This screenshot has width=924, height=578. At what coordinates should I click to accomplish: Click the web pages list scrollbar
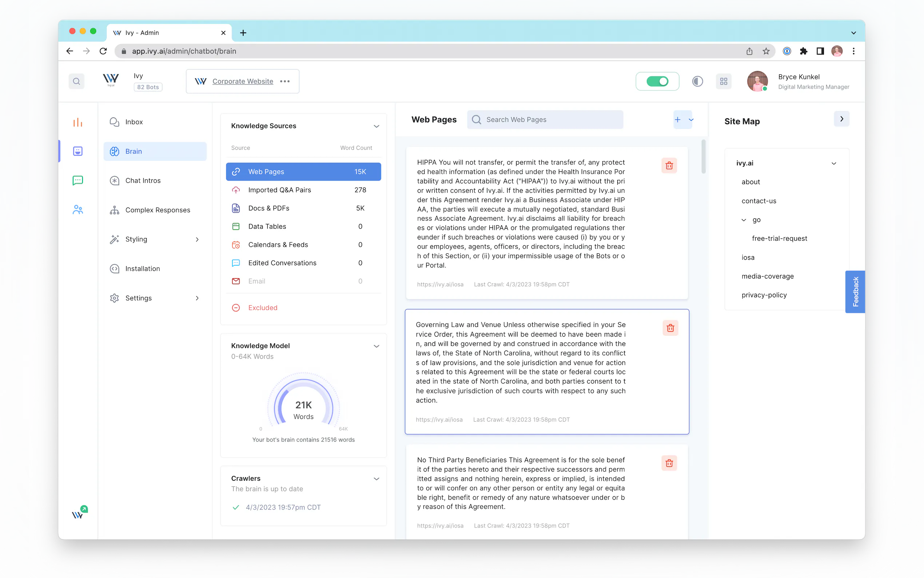(x=703, y=157)
